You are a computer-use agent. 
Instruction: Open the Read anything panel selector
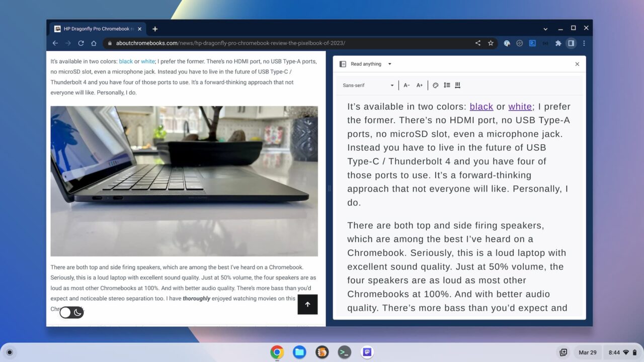coord(371,64)
